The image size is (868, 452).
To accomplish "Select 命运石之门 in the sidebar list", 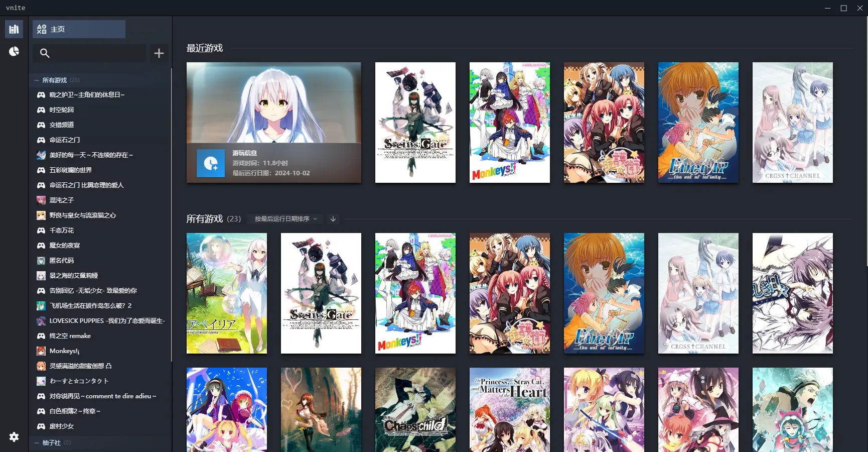I will pos(100,140).
